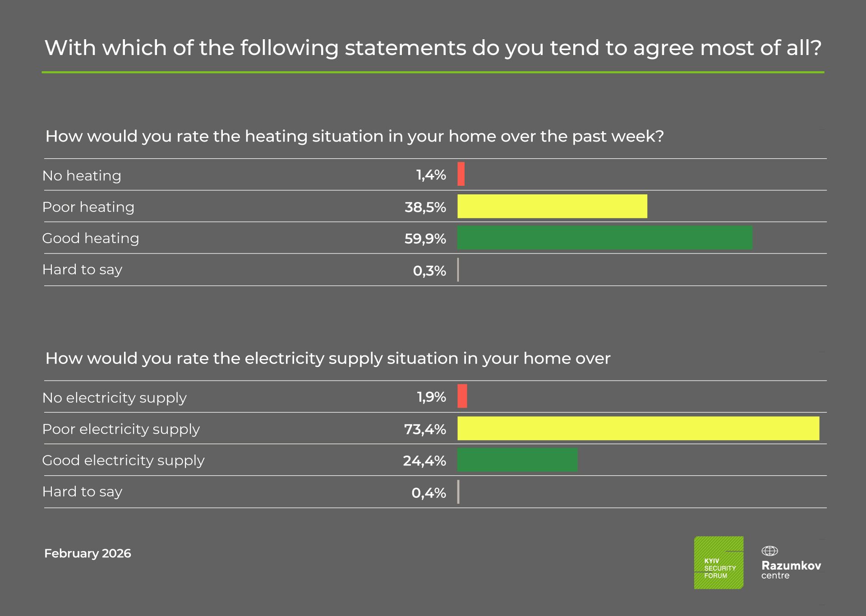
Task: Click the February 2026 date label
Action: click(x=88, y=553)
